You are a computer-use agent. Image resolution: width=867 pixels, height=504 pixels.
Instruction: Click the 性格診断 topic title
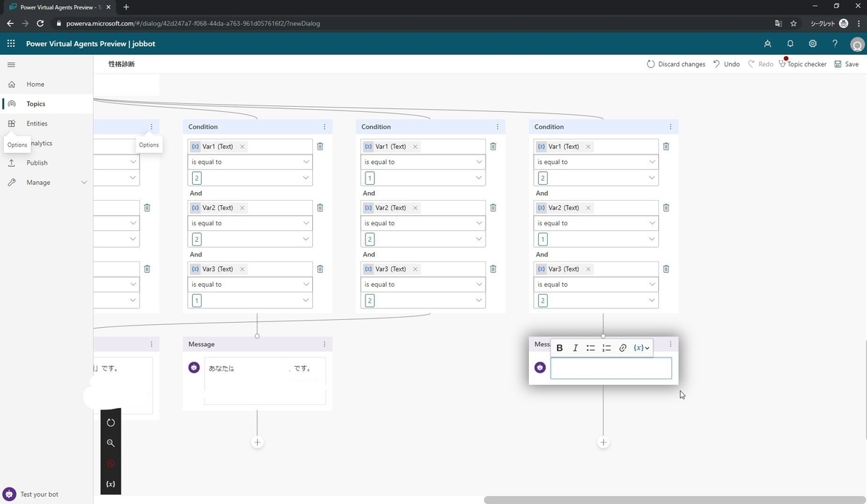point(121,64)
